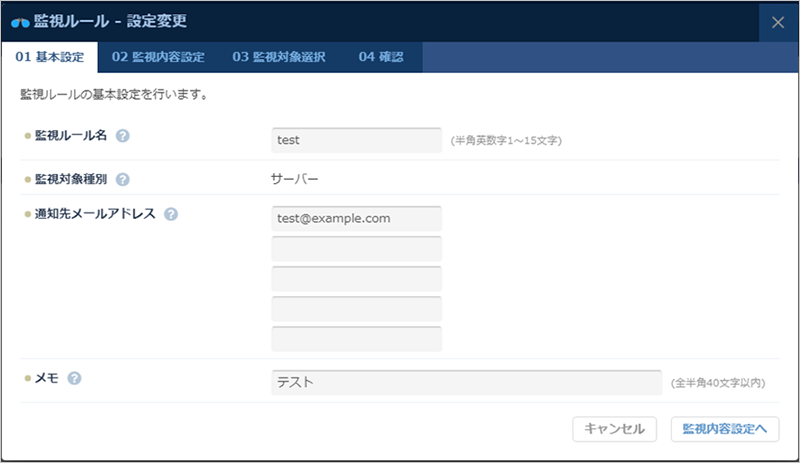Go to the 03 監視対象選択 tab

coord(279,57)
